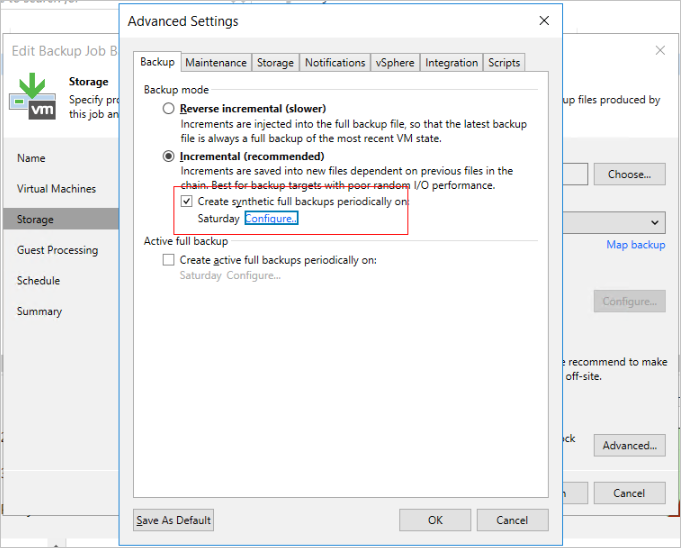This screenshot has height=548, width=681.
Task: Close the Advanced Settings dialog
Action: tap(544, 21)
